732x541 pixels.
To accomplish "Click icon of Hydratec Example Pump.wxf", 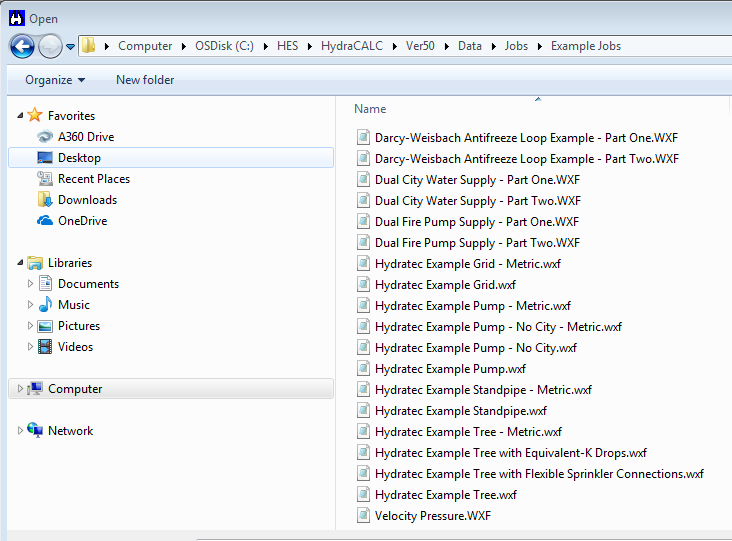I will point(363,368).
